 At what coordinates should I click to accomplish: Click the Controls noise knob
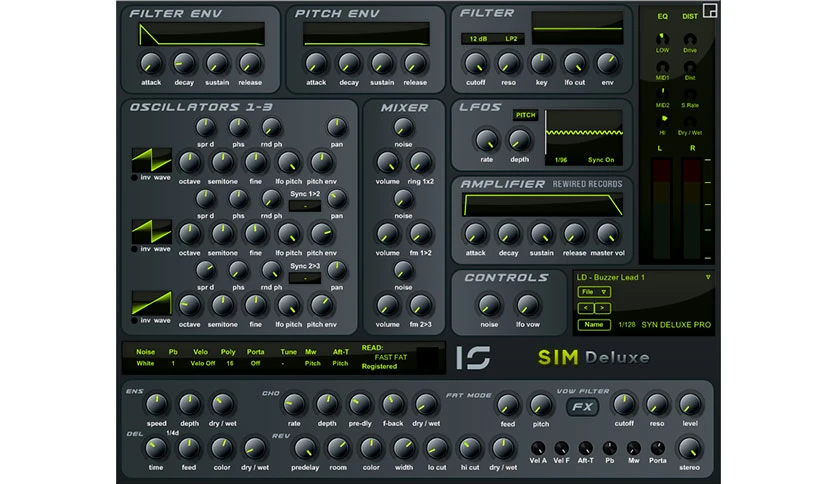(489, 305)
